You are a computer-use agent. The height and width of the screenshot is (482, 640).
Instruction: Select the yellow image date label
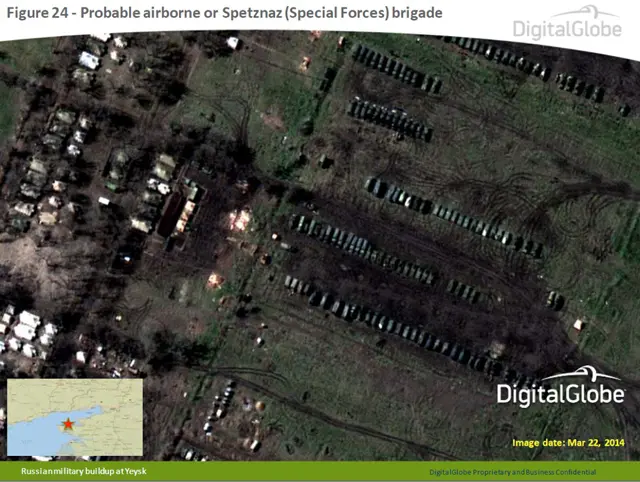tap(567, 441)
